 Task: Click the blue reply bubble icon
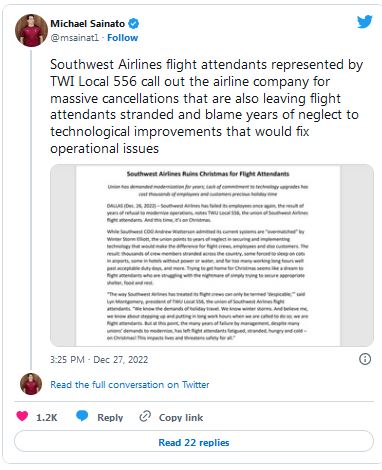click(82, 416)
